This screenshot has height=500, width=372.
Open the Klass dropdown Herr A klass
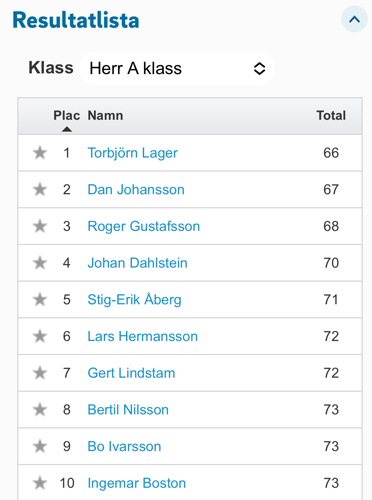[177, 69]
